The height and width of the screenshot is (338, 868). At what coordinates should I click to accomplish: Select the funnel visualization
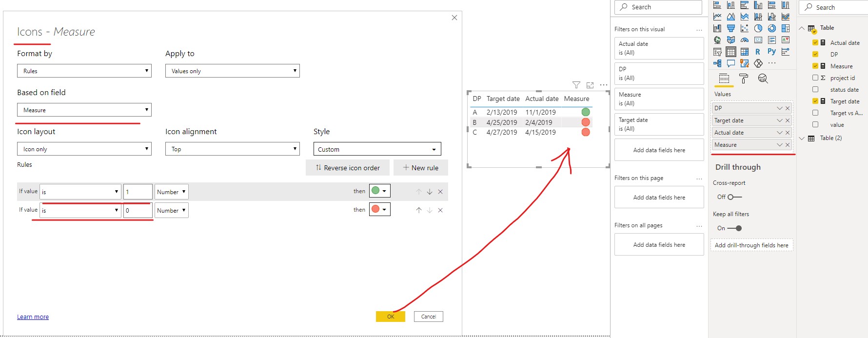[731, 28]
